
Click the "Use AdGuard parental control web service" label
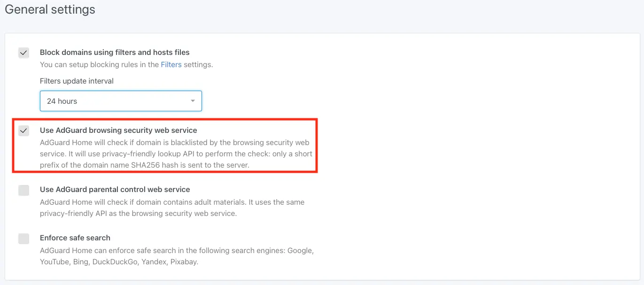click(115, 190)
